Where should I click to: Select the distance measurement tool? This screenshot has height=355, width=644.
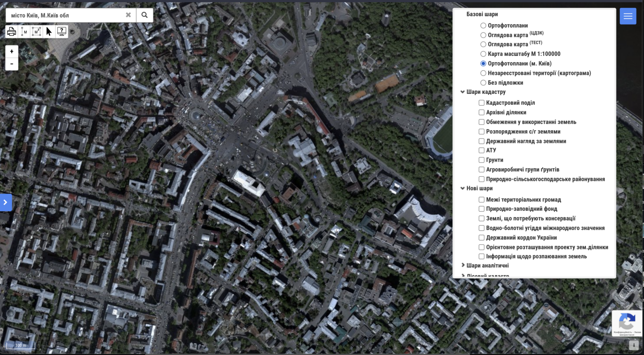tap(24, 31)
